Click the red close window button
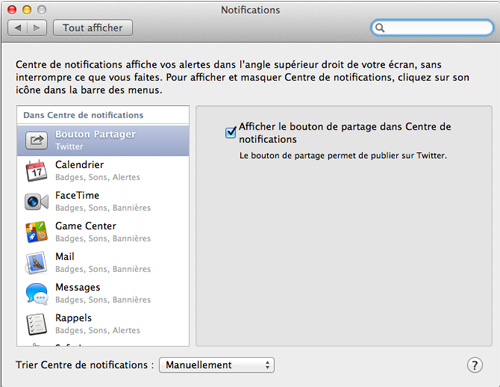Viewport: 500px width, 387px height. (12, 10)
